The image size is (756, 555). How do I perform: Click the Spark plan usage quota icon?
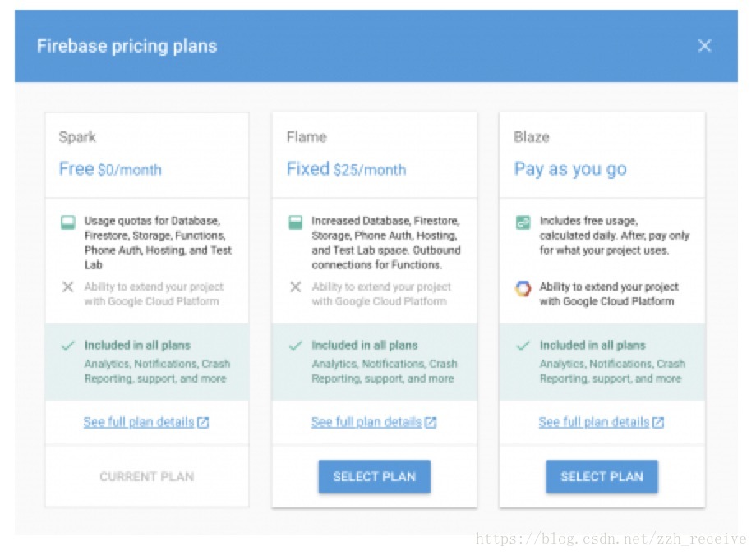tap(67, 222)
